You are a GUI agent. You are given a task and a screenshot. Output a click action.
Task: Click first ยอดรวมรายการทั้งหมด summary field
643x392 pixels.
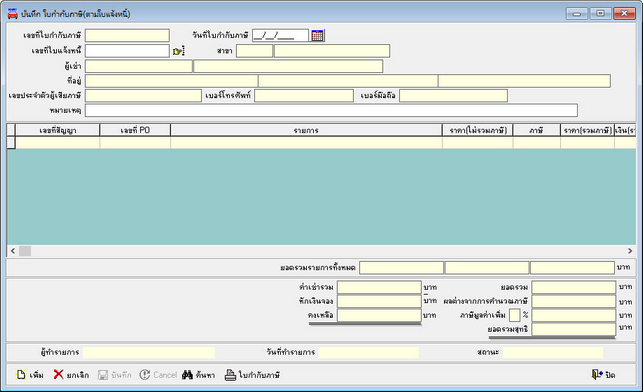tap(401, 268)
